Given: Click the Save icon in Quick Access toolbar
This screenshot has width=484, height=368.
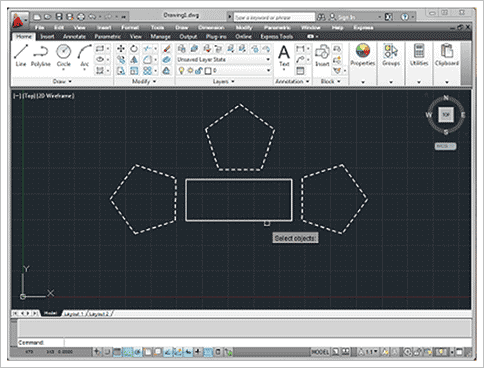Looking at the screenshot, I should coord(59,17).
